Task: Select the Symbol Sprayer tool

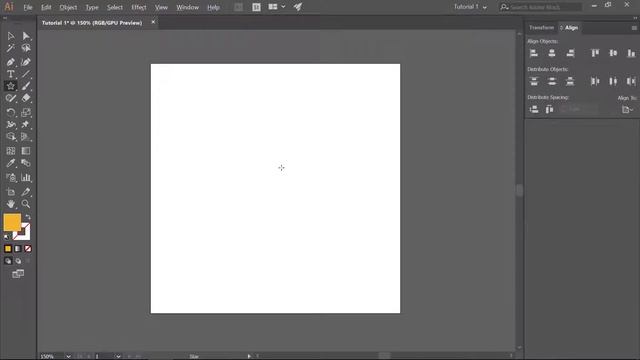Action: coord(11,178)
